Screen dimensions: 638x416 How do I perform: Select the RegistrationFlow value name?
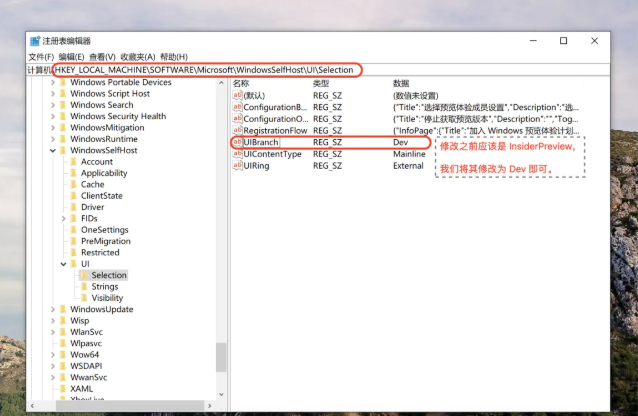(275, 131)
